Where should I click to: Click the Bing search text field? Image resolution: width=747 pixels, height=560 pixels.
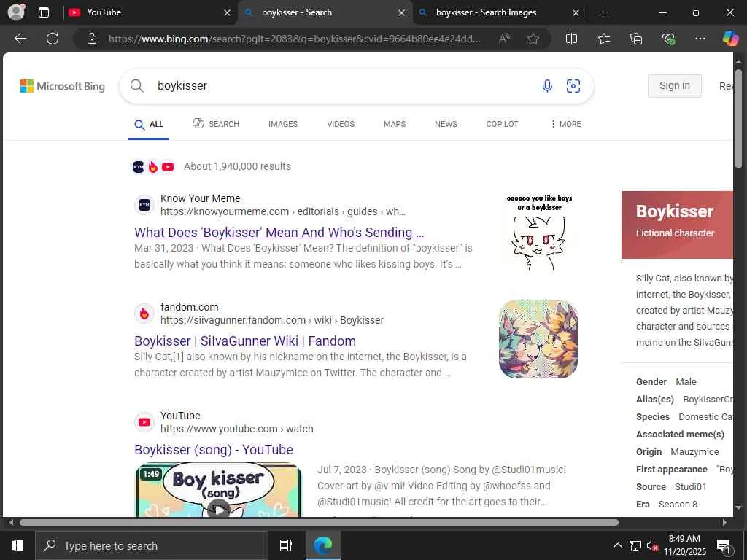coord(343,86)
